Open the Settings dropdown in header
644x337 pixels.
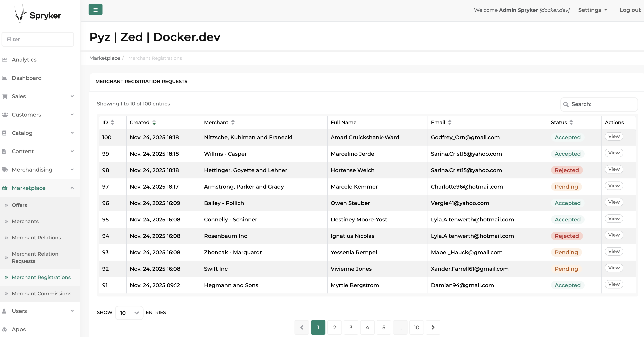[x=592, y=10]
